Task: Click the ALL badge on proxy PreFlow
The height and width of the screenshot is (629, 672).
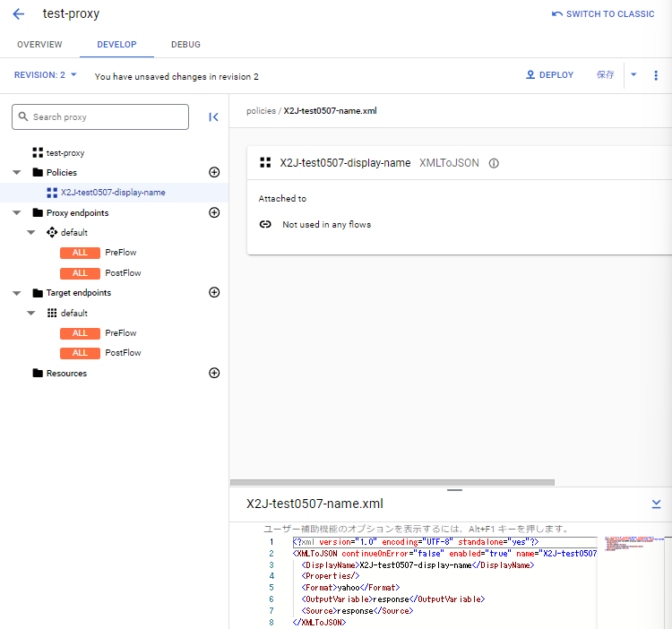Action: coord(80,253)
